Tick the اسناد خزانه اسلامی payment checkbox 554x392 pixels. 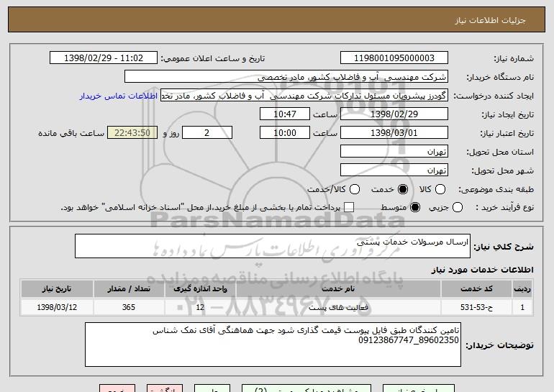(349, 207)
